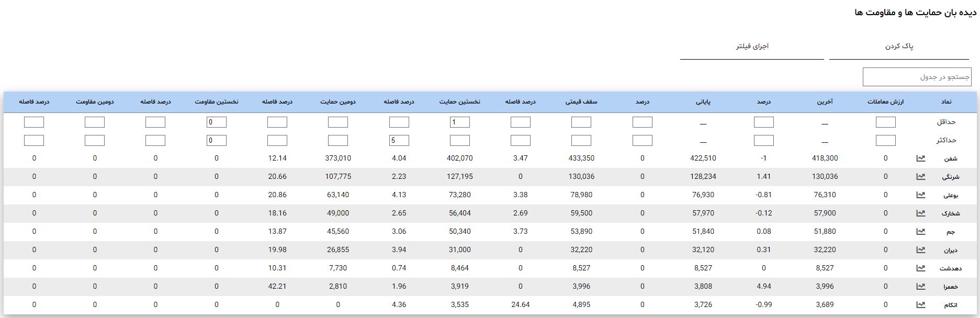The image size is (980, 318).
Task: Click the symbol name شفن
Action: [x=951, y=158]
